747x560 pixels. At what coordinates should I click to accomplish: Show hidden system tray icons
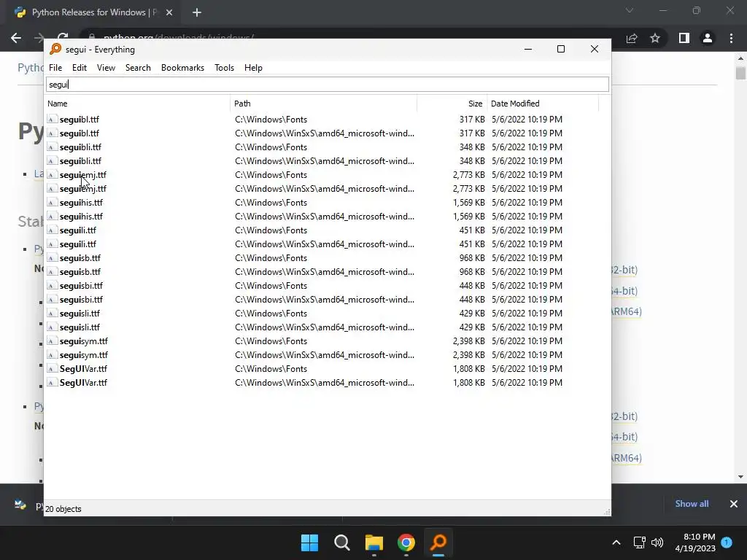tap(616, 542)
